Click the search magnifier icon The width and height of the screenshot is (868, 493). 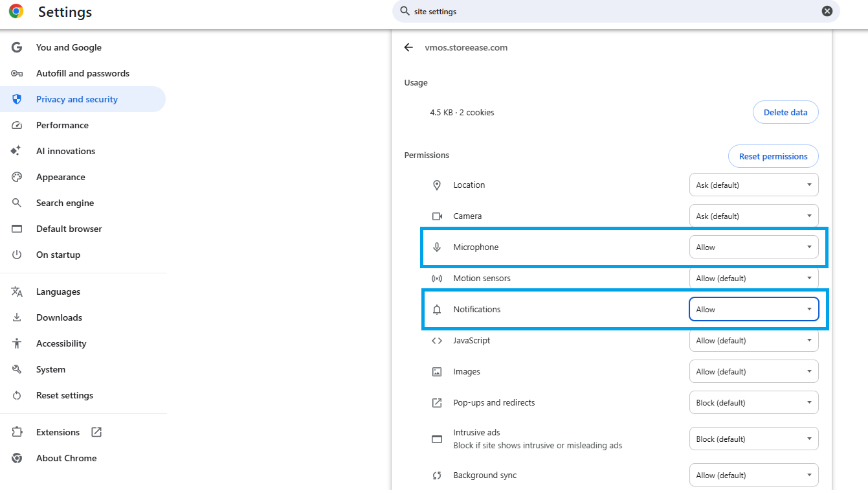405,11
